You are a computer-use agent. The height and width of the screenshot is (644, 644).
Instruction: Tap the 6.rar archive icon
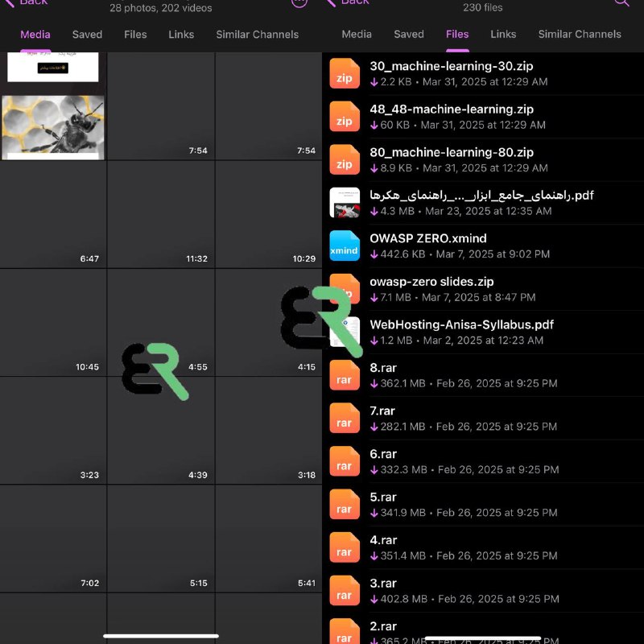point(345,461)
